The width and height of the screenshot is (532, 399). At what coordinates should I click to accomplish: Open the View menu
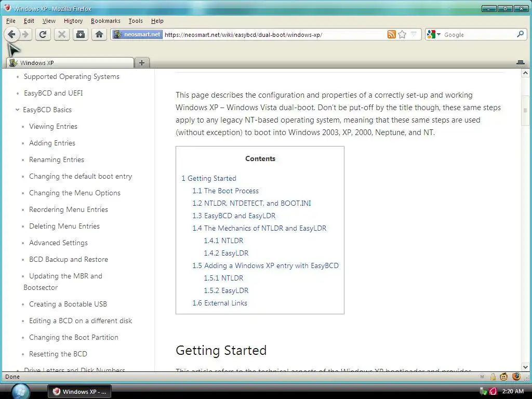(49, 21)
